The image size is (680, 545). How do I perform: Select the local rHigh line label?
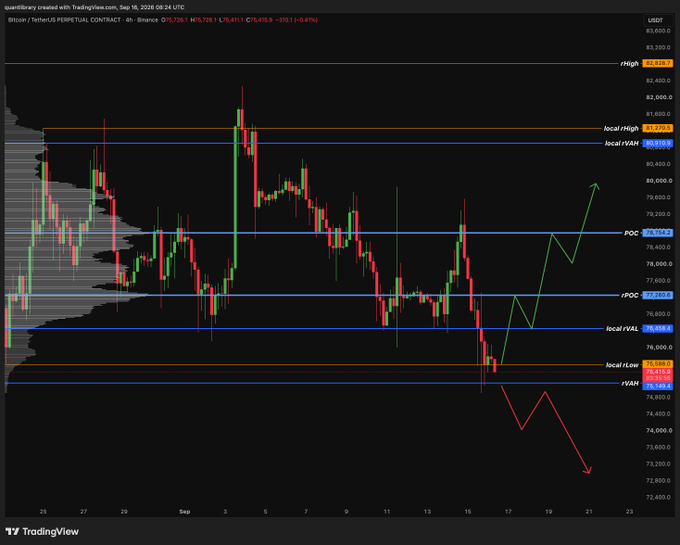(x=621, y=128)
